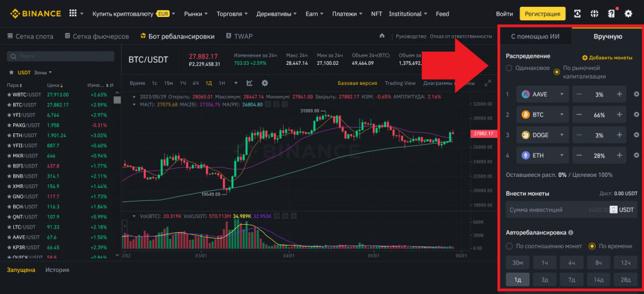The width and height of the screenshot is (644, 294).
Task: Open the settings gear in header
Action: [628, 14]
